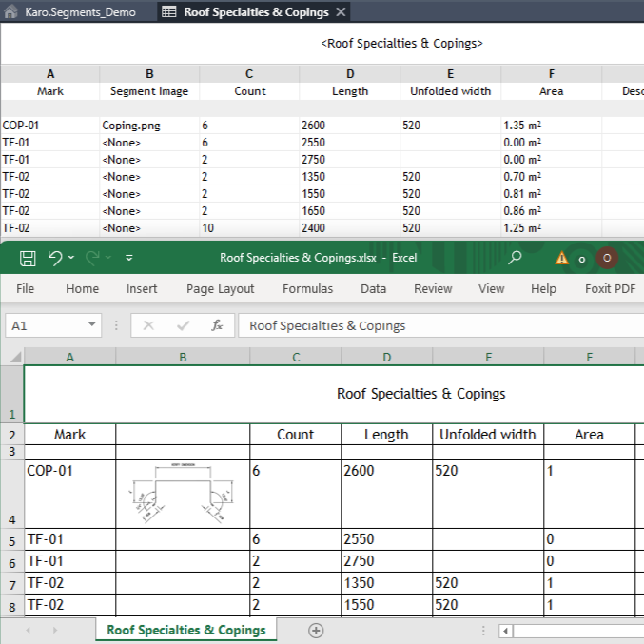Select Excel cell with length 2600

coord(386,494)
